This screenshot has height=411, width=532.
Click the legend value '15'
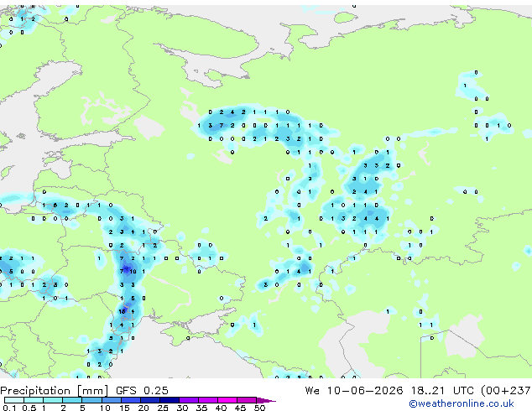pyautogui.click(x=124, y=408)
